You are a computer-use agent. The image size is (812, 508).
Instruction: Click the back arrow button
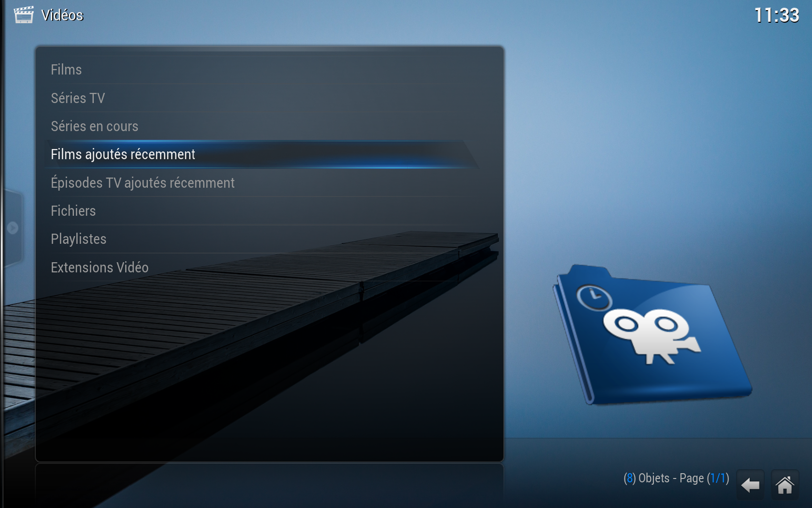tap(750, 485)
